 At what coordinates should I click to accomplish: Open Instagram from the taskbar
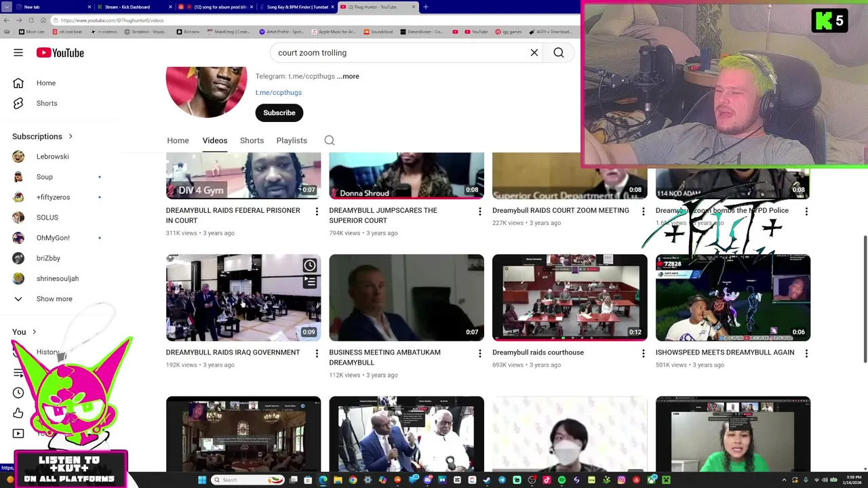(622, 480)
